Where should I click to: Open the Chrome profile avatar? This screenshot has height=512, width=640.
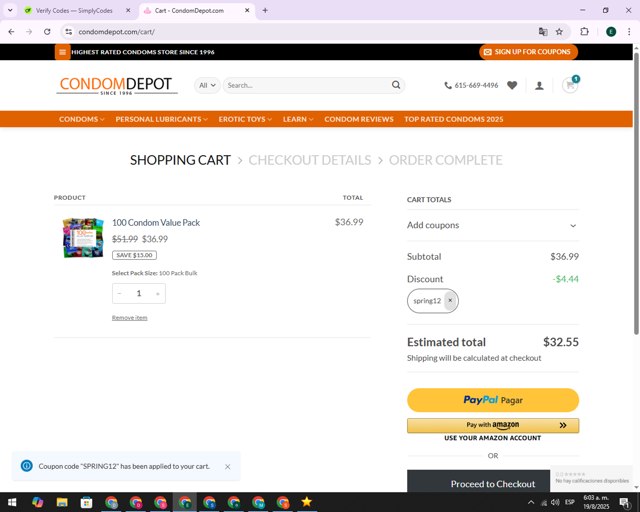(x=611, y=31)
